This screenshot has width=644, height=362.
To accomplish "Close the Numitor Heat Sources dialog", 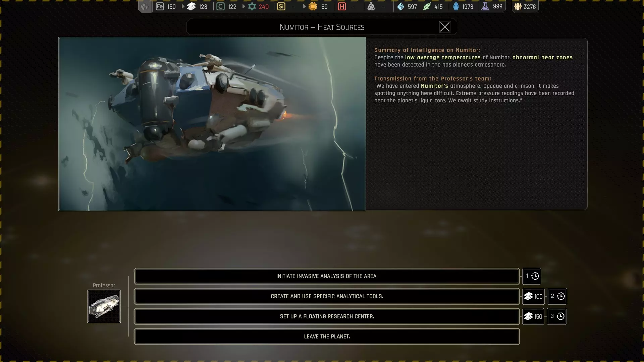I will [445, 27].
